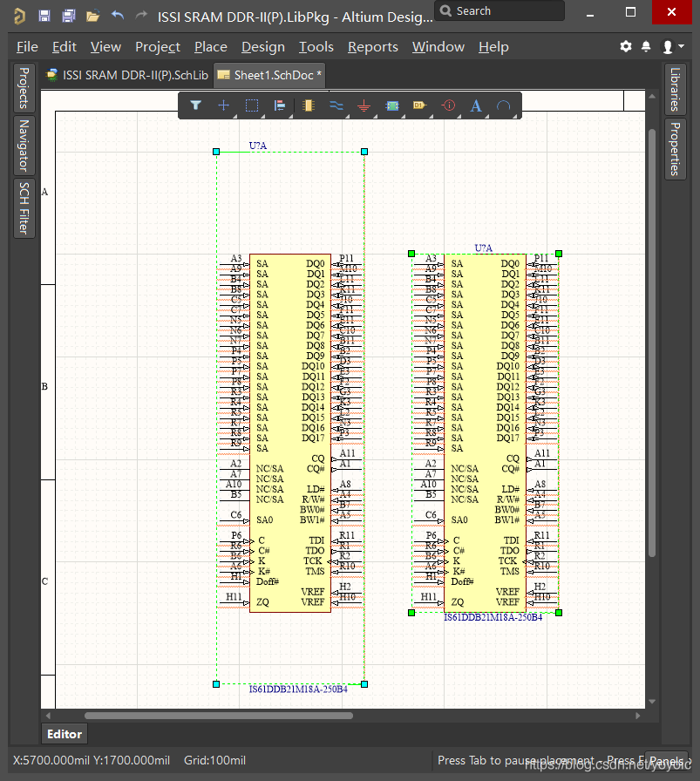This screenshot has width=700, height=781.
Task: View notifications bell
Action: pyautogui.click(x=646, y=46)
